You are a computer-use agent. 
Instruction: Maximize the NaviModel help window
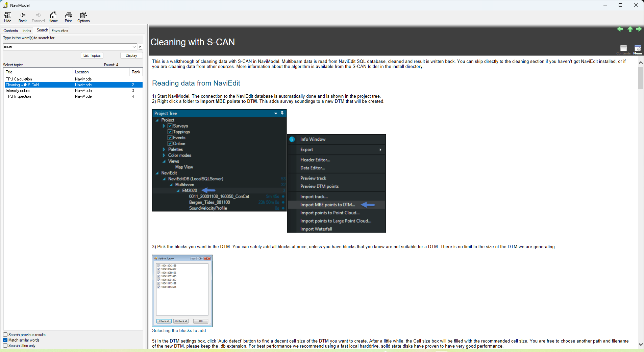pyautogui.click(x=620, y=5)
